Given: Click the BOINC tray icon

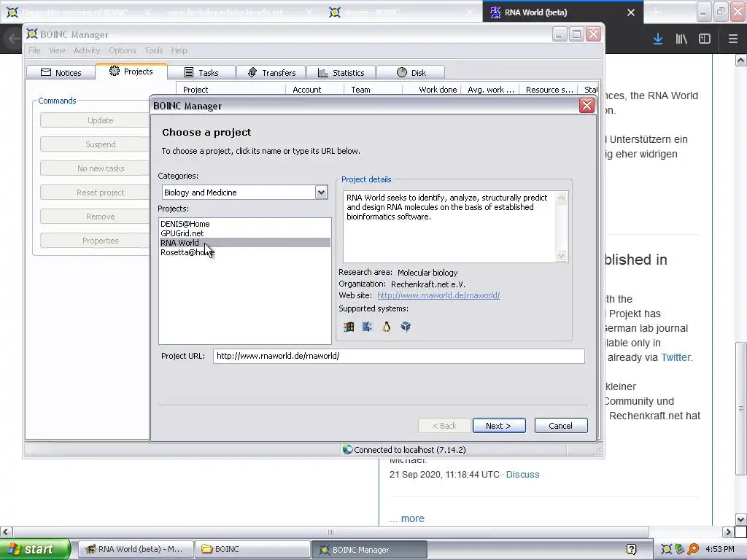Looking at the screenshot, I should (x=667, y=549).
